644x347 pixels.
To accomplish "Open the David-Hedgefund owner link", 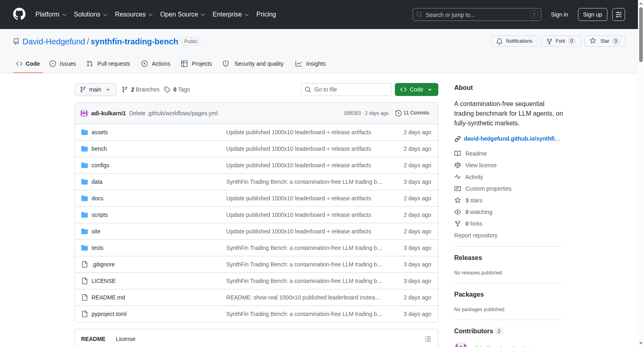I will point(54,42).
